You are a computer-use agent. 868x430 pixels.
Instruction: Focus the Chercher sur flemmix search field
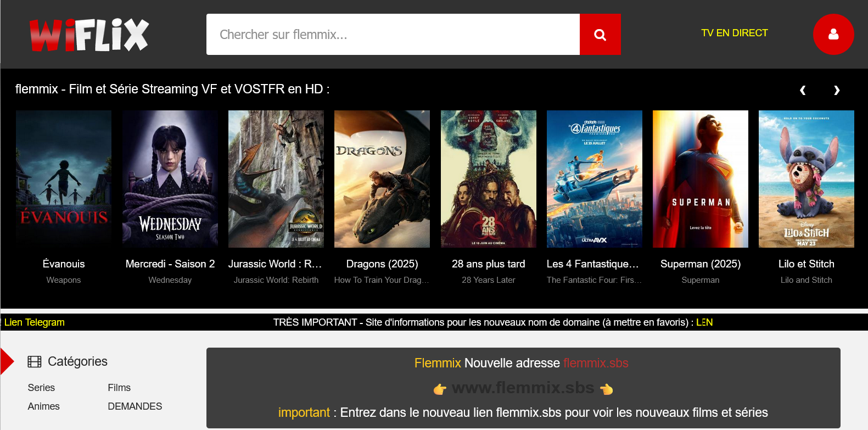393,35
